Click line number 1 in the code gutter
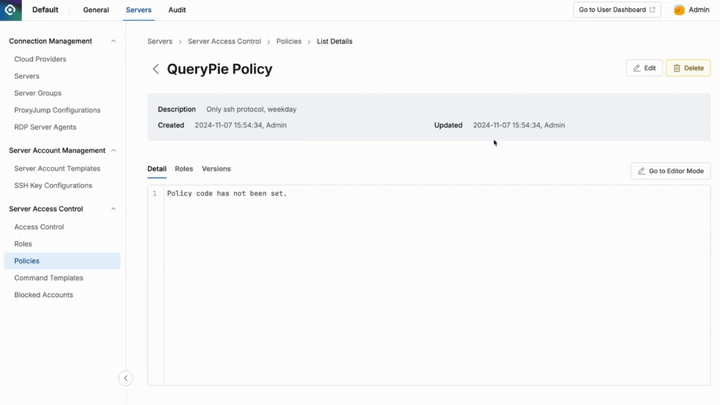720x405 pixels. click(155, 193)
